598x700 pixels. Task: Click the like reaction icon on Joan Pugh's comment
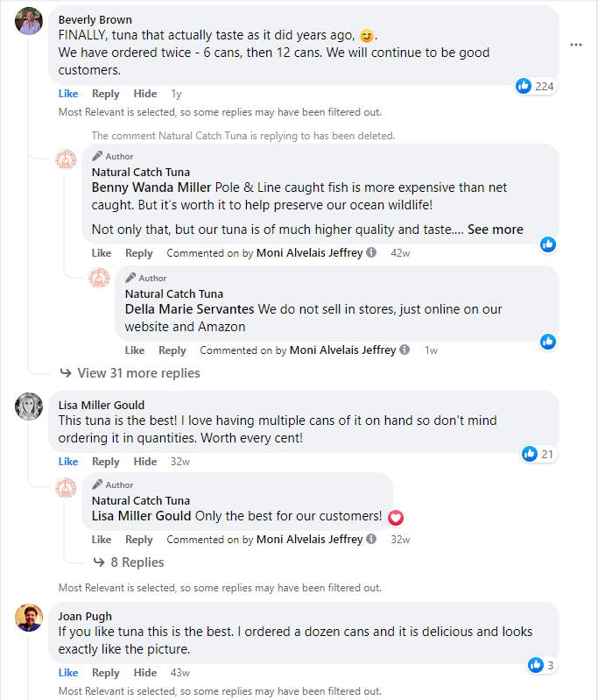[x=536, y=666]
